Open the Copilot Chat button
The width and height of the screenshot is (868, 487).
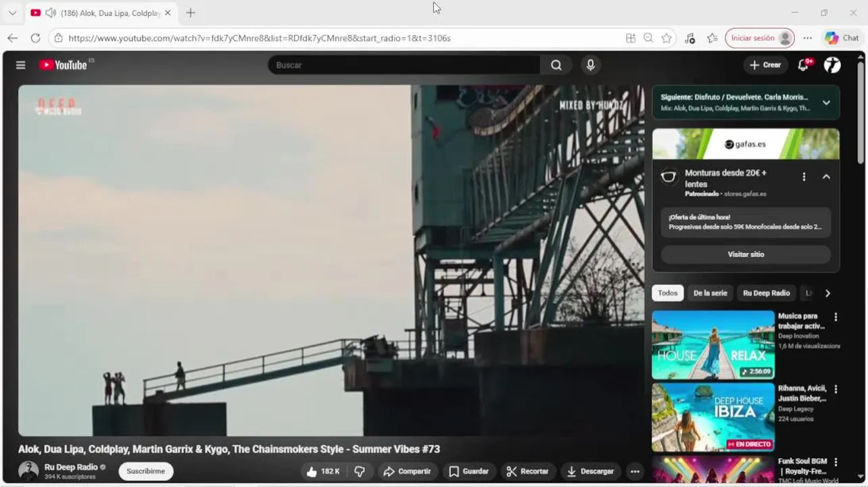click(842, 38)
